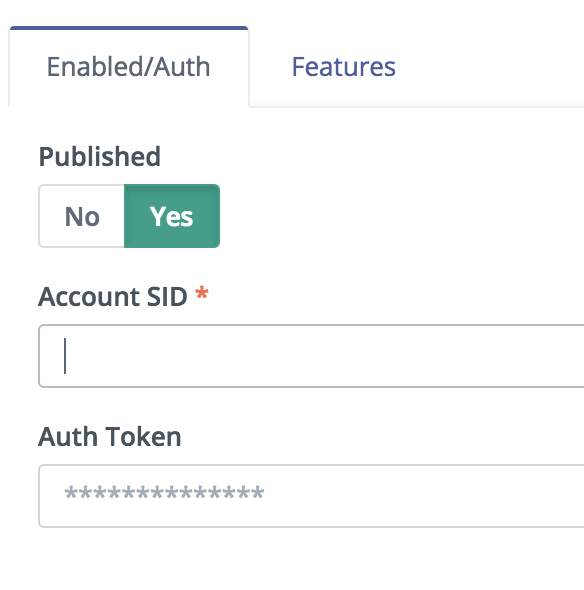The width and height of the screenshot is (584, 590).
Task: Click the green Yes toggle button
Action: pyautogui.click(x=172, y=216)
